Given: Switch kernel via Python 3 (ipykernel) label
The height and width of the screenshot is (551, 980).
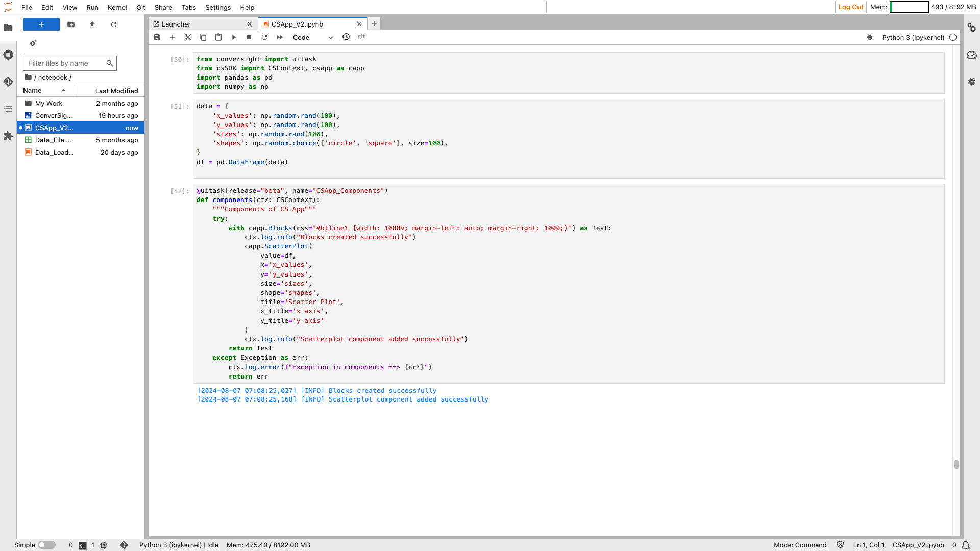Looking at the screenshot, I should [x=913, y=37].
